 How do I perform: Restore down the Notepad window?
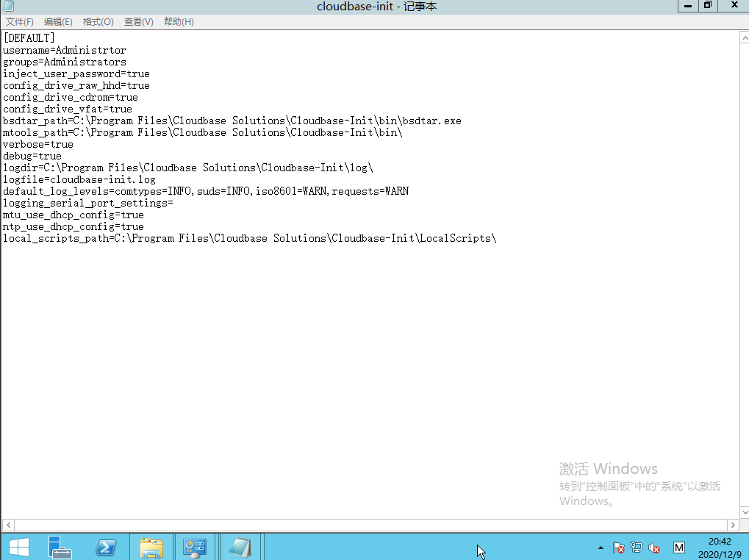pyautogui.click(x=707, y=6)
